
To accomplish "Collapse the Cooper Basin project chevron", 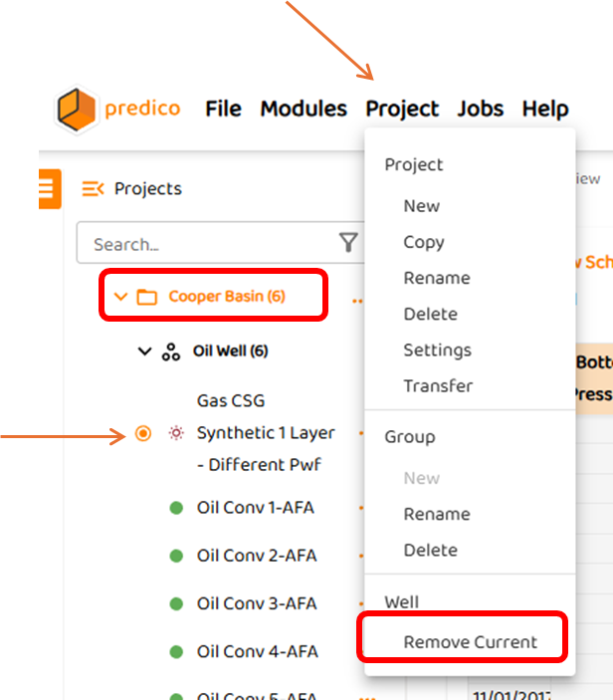I will click(x=120, y=297).
